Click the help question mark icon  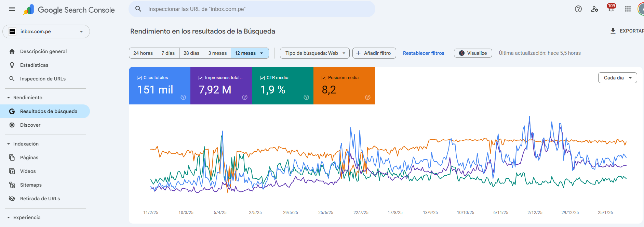(x=578, y=9)
